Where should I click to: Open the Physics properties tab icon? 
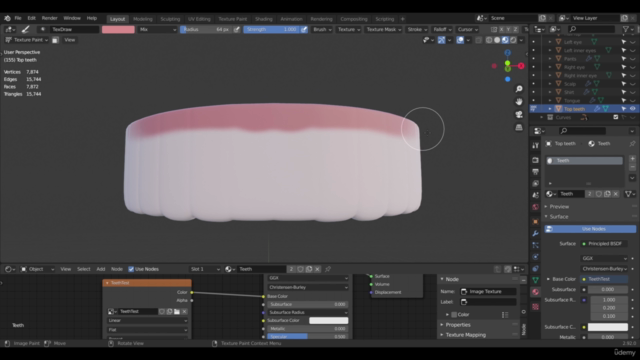[x=536, y=257]
